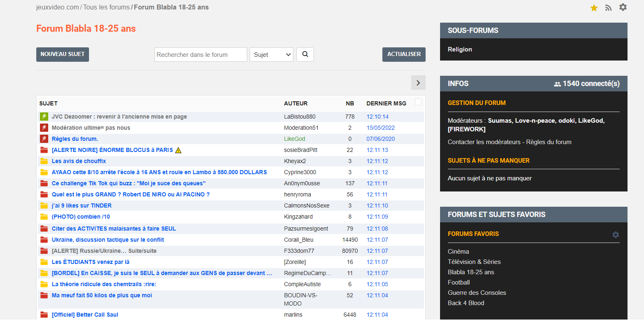The image size is (644, 322).
Task: Click yellow folder icon of (PHOTO) combien topic
Action: click(x=44, y=217)
